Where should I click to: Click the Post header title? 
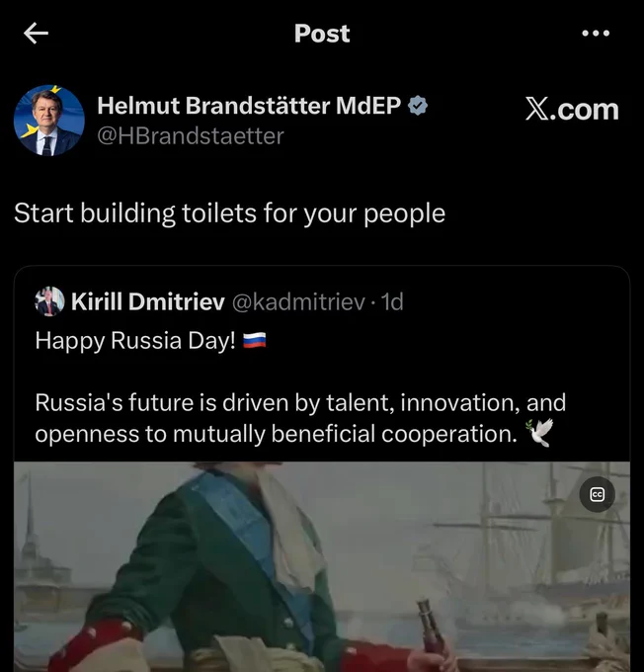pyautogui.click(x=322, y=34)
